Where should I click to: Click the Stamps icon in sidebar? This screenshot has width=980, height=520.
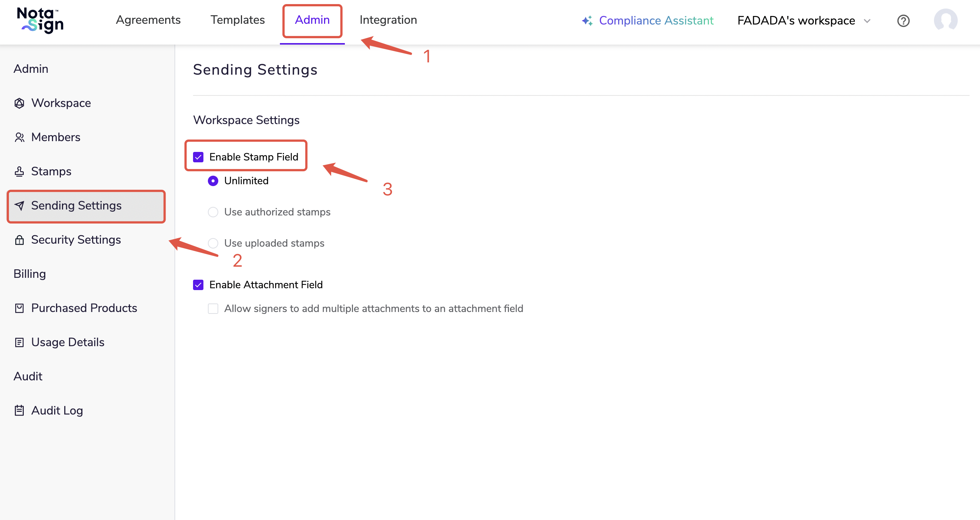(19, 172)
